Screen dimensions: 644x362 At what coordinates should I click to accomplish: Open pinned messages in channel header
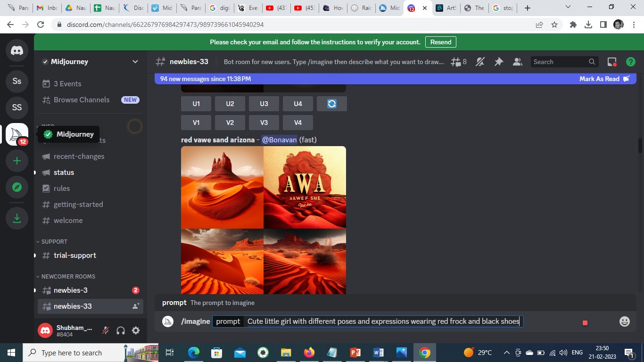(498, 62)
